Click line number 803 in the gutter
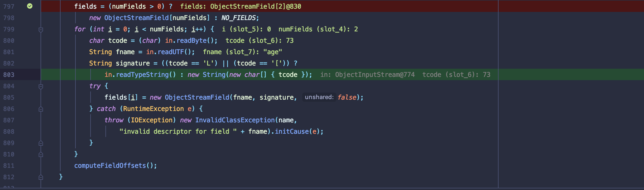 click(9, 75)
